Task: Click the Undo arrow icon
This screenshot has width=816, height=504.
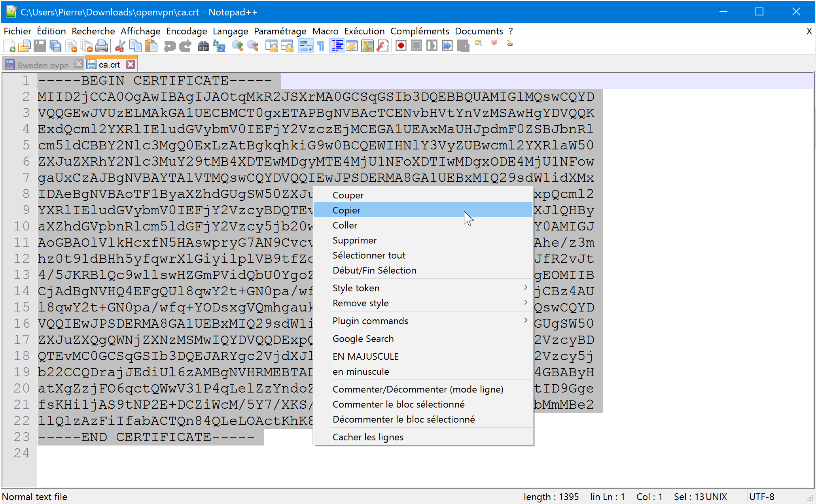Action: coord(169,46)
